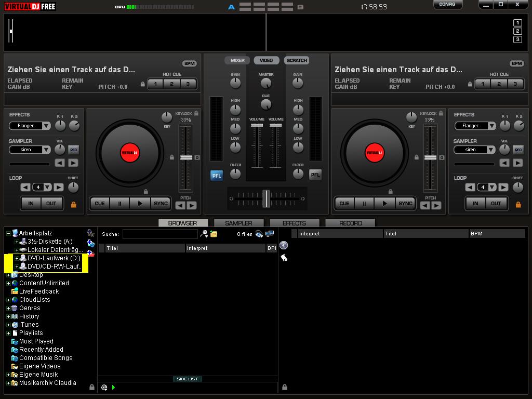This screenshot has height=399, width=532.
Task: Switch to the EFFECTS tab
Action: (x=294, y=223)
